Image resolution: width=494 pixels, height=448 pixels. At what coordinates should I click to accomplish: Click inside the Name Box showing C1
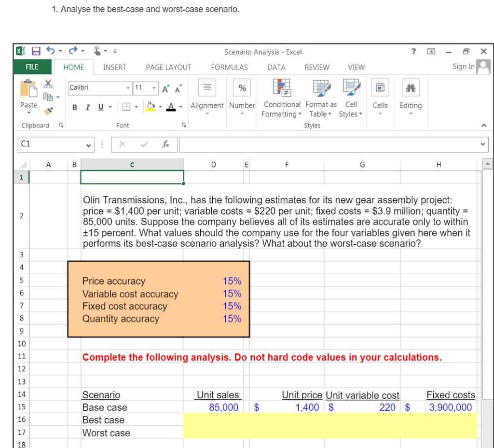51,144
